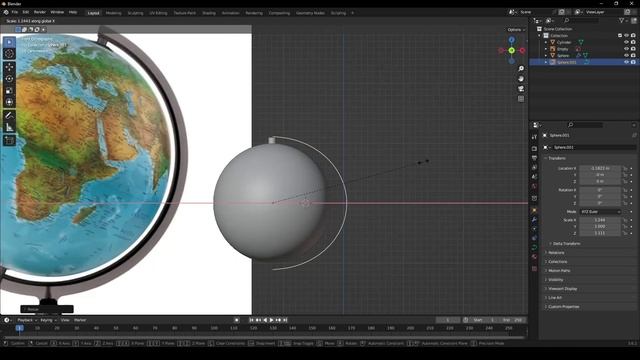640x360 pixels.
Task: Toggle the camera view icon
Action: point(521,89)
